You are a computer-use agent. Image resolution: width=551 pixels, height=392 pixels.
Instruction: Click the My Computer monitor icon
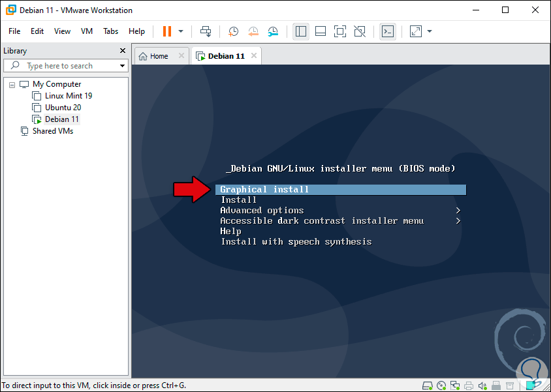tap(24, 84)
